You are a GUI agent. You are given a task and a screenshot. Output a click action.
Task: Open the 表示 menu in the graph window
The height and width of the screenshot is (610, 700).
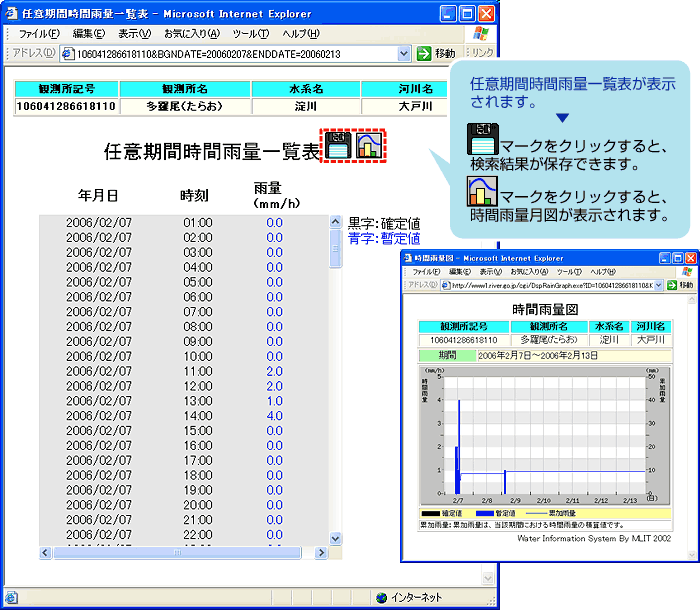point(489,272)
